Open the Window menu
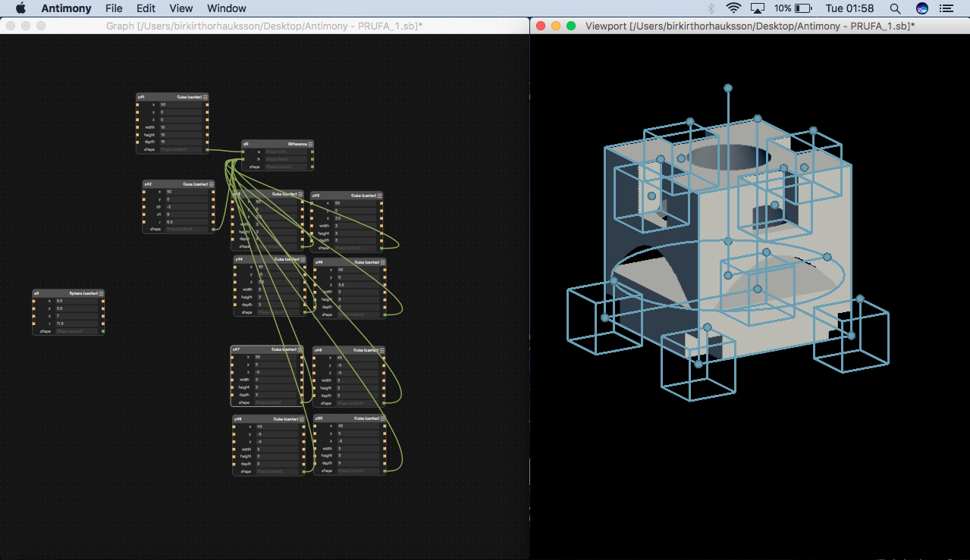This screenshot has height=560, width=970. click(x=227, y=8)
